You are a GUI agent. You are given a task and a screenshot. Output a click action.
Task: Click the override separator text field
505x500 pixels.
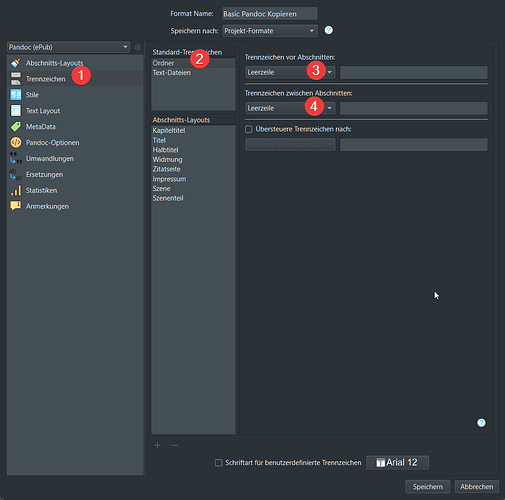[414, 145]
